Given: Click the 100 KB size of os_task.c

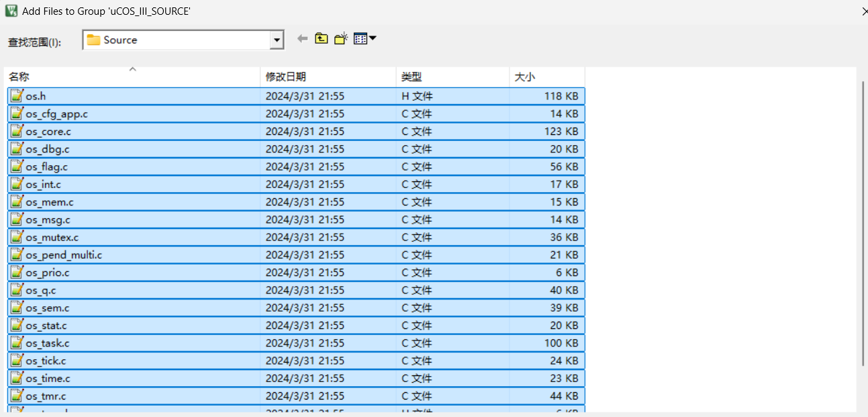Looking at the screenshot, I should click(561, 343).
